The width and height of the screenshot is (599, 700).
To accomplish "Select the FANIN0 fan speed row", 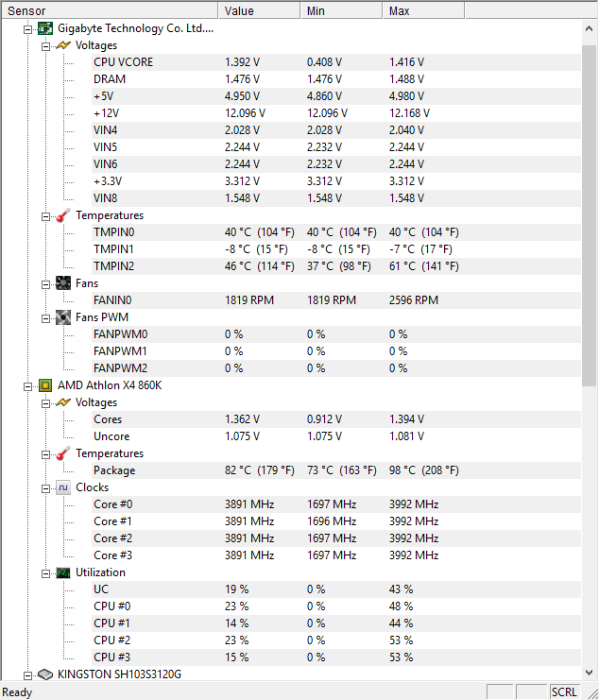I will tap(112, 300).
